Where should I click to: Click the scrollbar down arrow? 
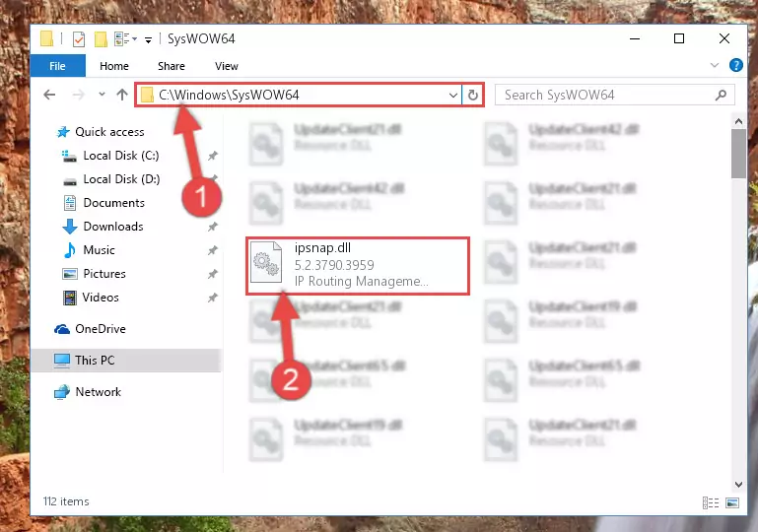click(738, 484)
